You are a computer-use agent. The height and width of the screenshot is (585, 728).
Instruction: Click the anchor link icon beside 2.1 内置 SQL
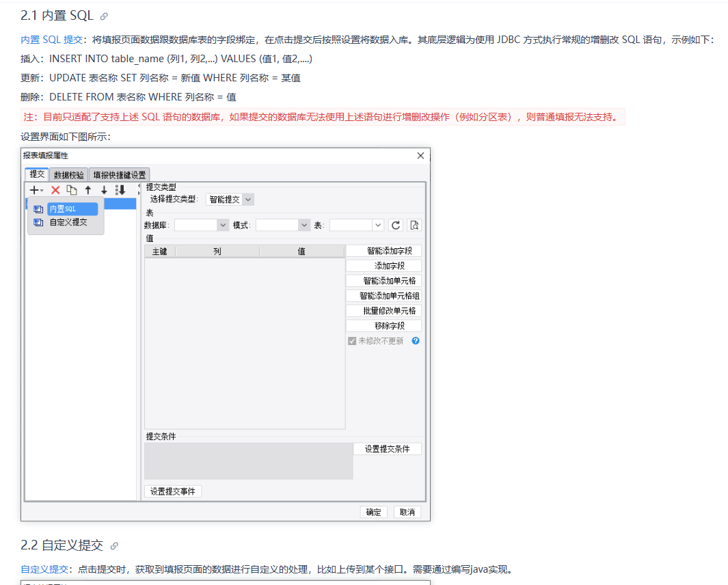point(104,16)
